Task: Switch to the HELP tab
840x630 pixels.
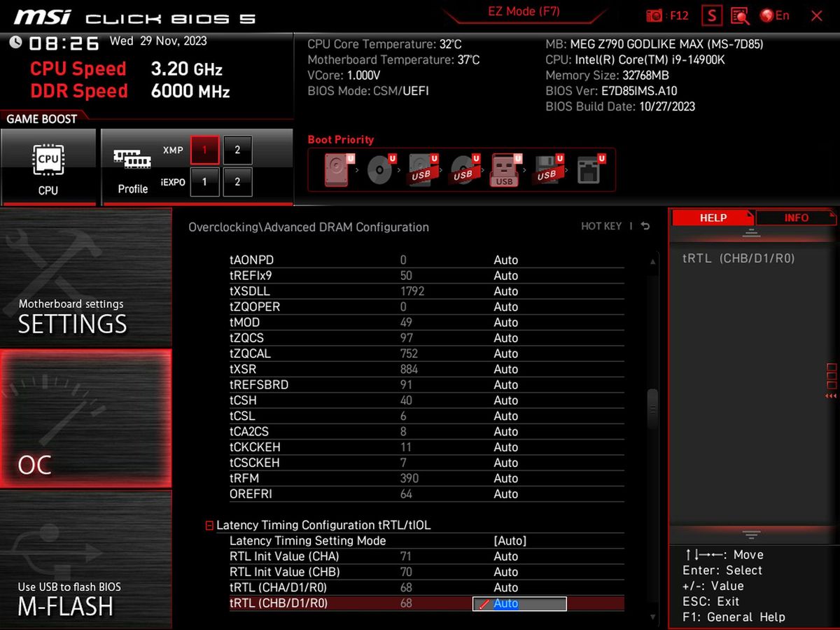Action: [x=713, y=218]
